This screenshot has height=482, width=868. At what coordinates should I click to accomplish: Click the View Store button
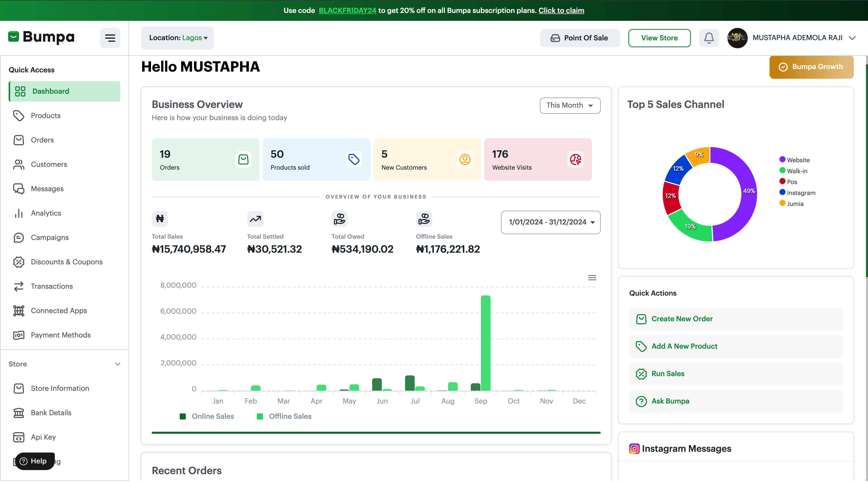pyautogui.click(x=659, y=38)
